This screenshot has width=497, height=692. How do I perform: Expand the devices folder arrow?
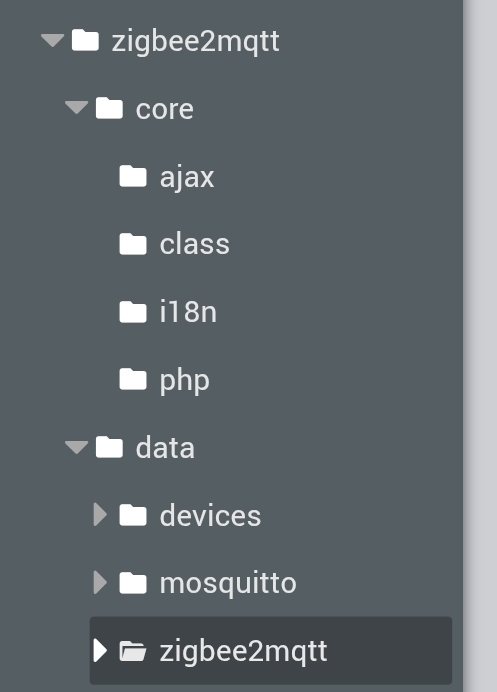click(100, 515)
